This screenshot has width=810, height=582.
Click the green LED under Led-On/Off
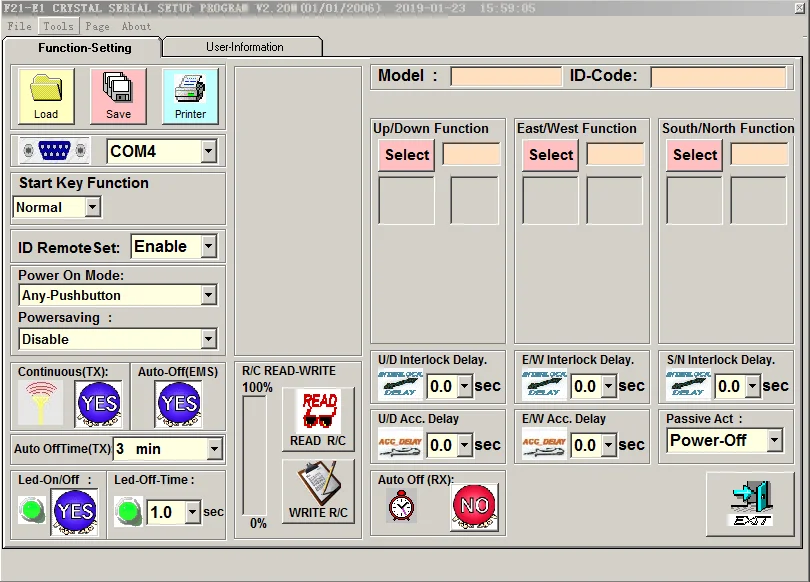(32, 510)
